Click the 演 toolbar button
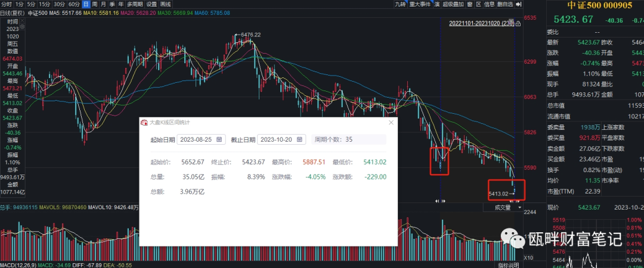Viewport: 644px width, 268px height. (x=437, y=4)
